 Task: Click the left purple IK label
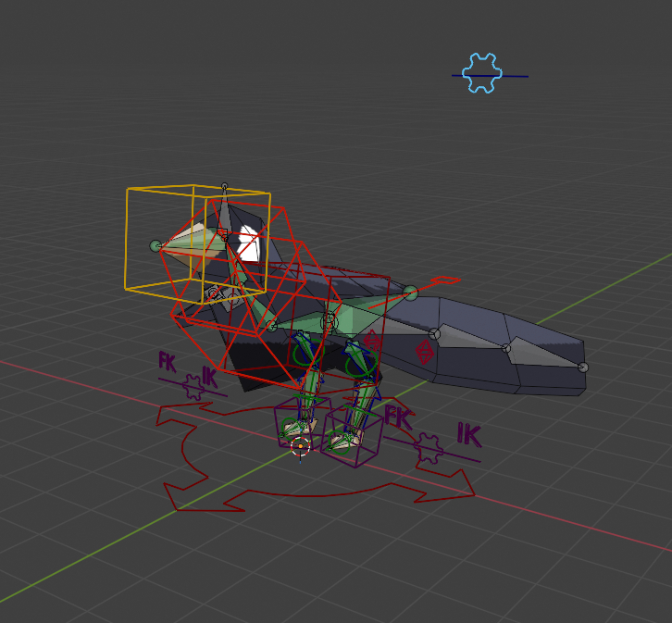click(209, 377)
